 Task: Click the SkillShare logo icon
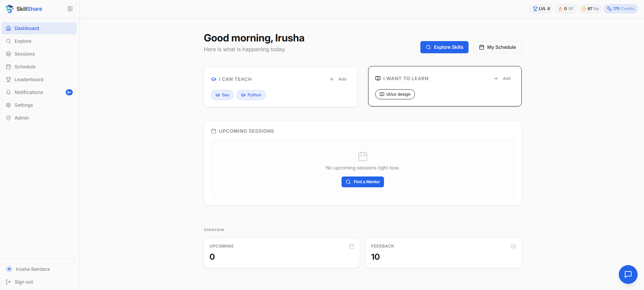tap(9, 9)
